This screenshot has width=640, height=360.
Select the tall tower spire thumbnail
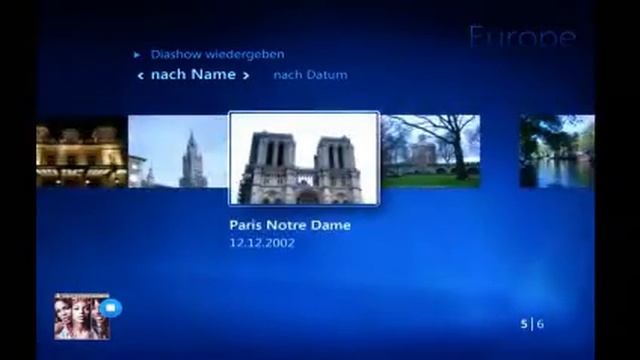178,151
